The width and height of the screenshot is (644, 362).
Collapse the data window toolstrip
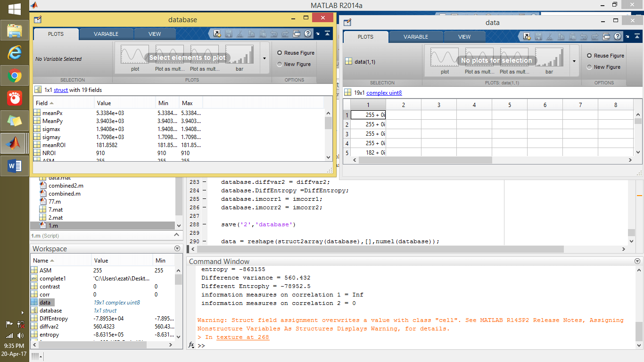point(637,36)
